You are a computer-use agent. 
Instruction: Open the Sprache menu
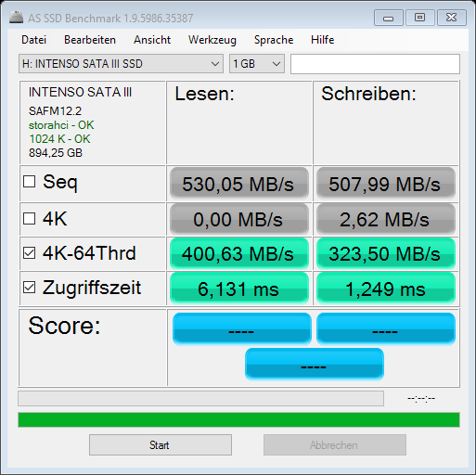click(274, 40)
